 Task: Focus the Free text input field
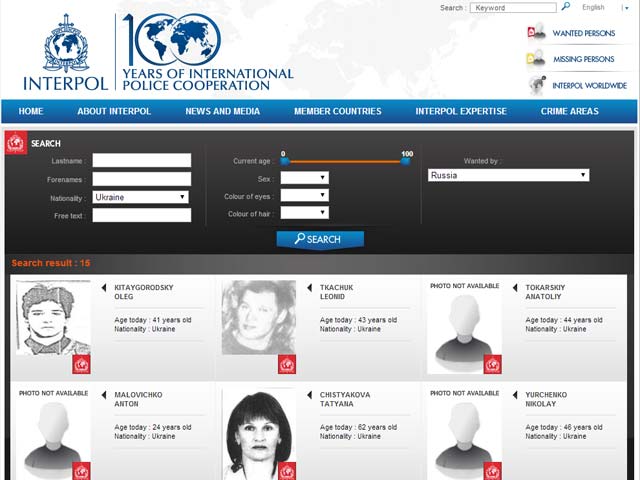[x=142, y=215]
